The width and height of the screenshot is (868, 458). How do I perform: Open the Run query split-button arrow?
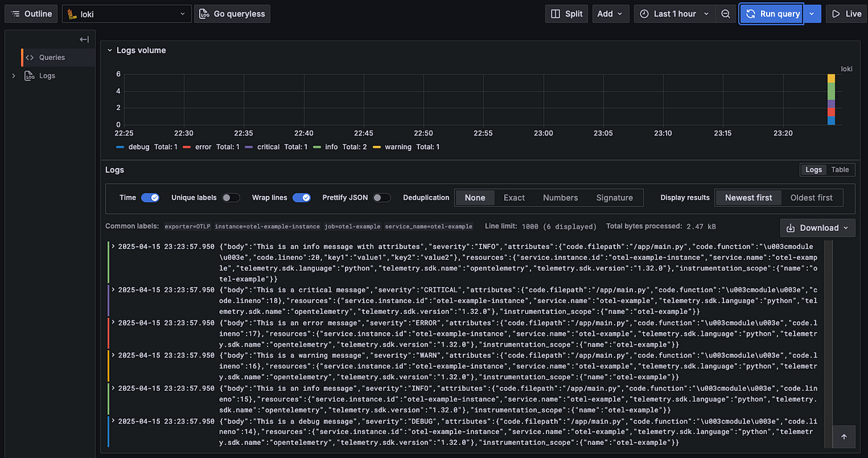[x=809, y=13]
